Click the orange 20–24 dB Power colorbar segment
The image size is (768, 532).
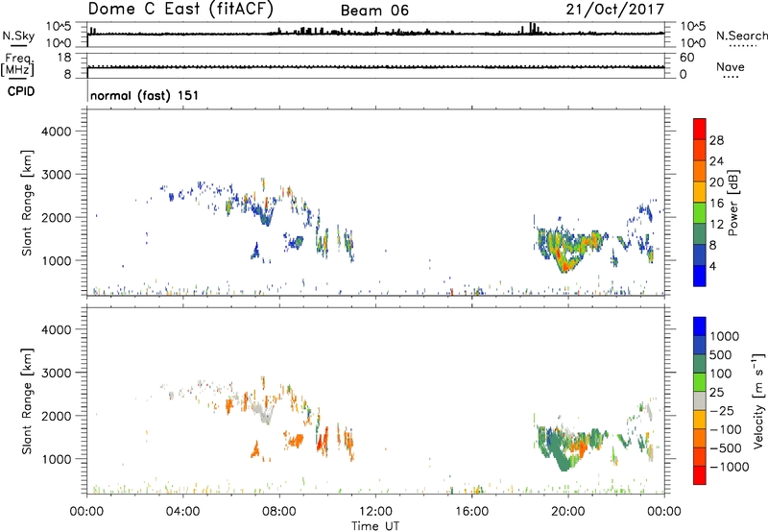pyautogui.click(x=700, y=171)
